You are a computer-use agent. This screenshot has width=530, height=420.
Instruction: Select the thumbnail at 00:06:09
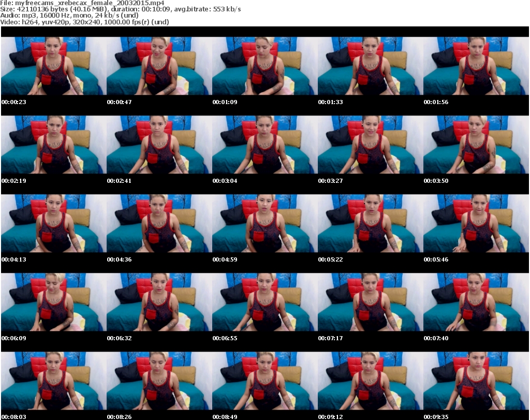click(x=54, y=302)
